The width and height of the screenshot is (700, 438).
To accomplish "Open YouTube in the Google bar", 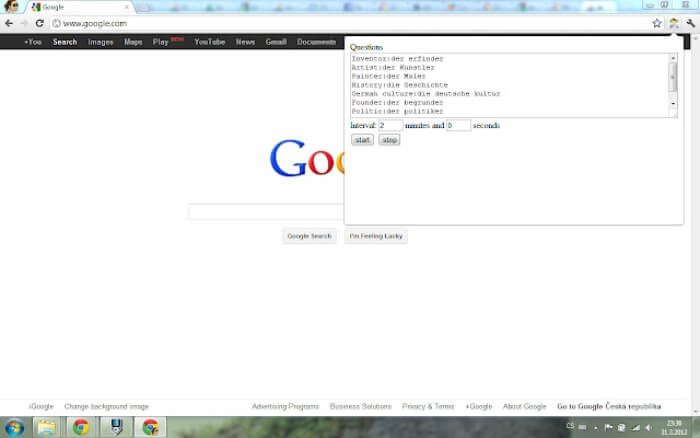I will click(x=209, y=42).
